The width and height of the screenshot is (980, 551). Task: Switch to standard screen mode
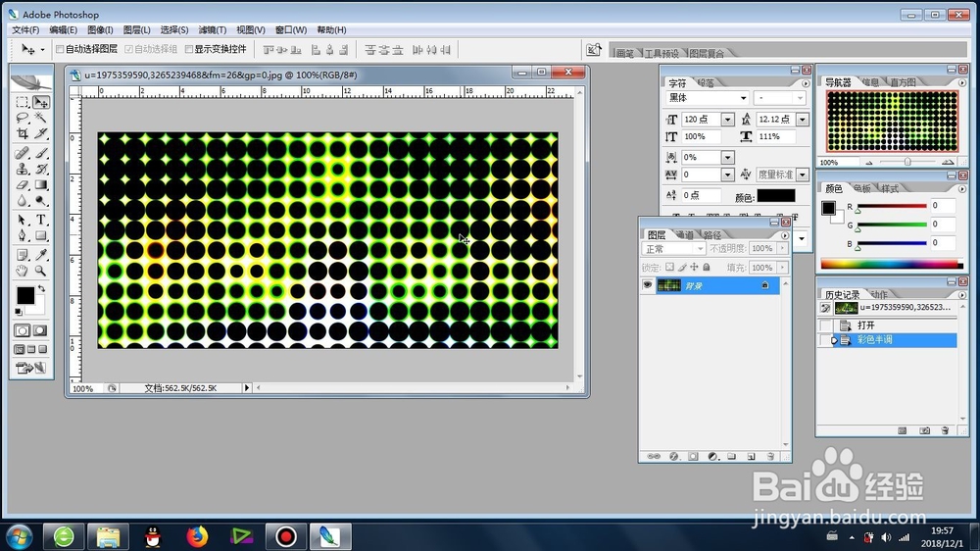coord(20,350)
